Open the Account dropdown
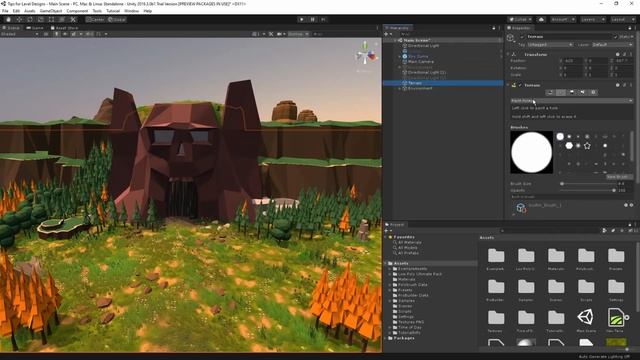The height and width of the screenshot is (360, 640). (x=562, y=19)
